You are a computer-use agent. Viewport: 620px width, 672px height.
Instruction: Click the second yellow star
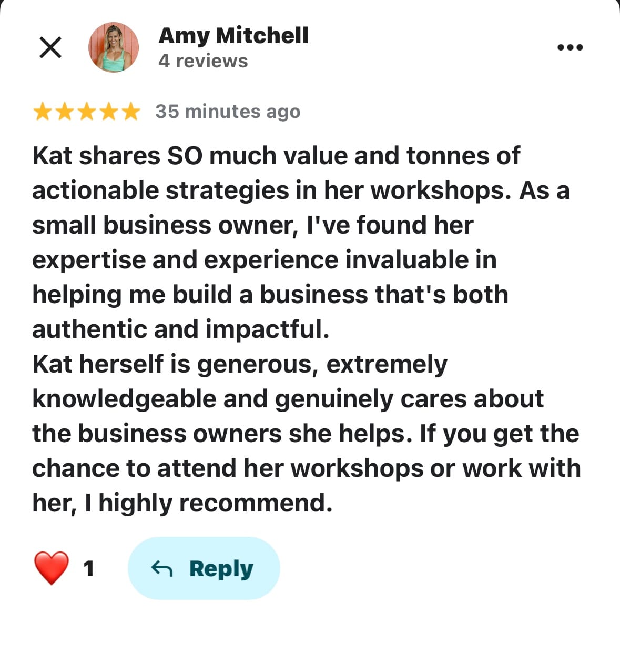pos(64,112)
